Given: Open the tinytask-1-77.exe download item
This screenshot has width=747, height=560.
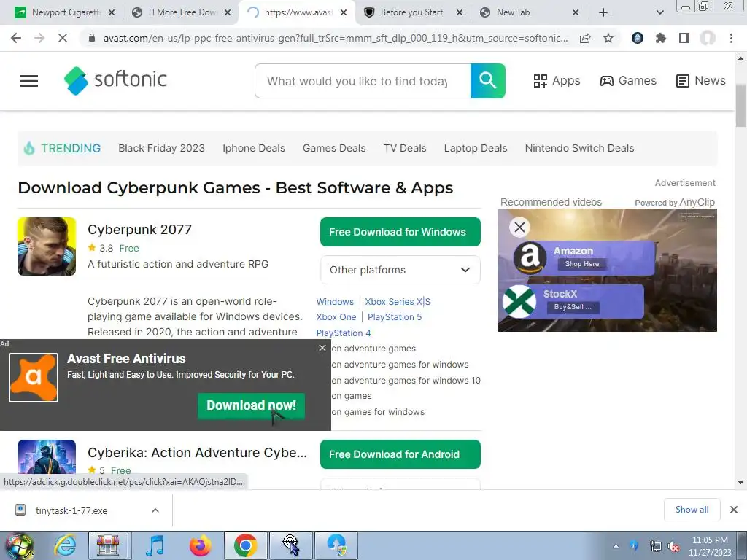Looking at the screenshot, I should coord(71,510).
